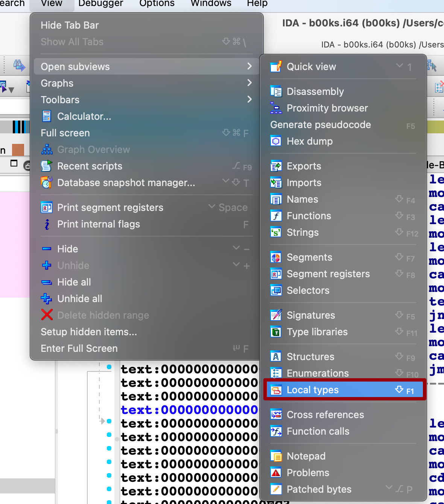Open the Help menu

pyautogui.click(x=257, y=3)
